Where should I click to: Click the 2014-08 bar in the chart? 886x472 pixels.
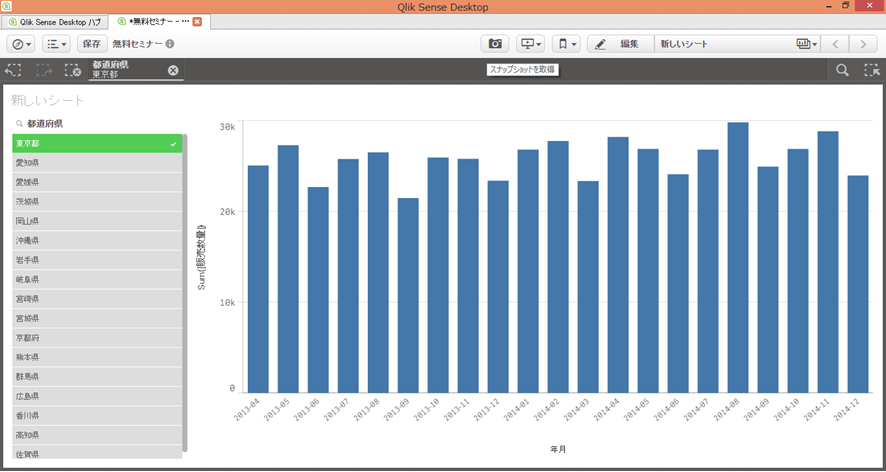(738, 258)
